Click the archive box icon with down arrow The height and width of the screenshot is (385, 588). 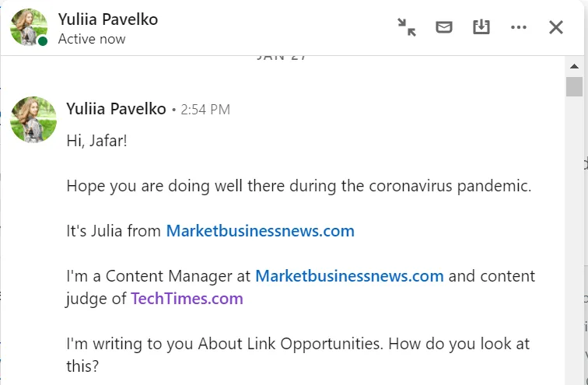coord(481,27)
